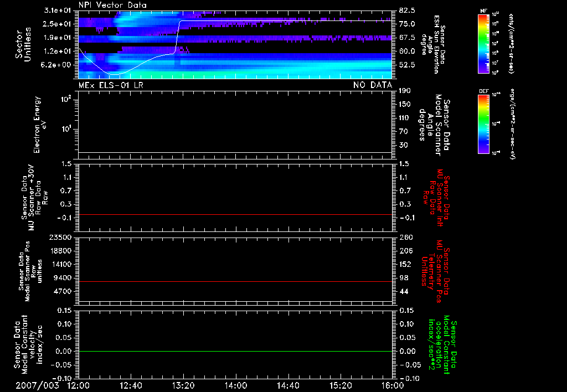Click the 18800 scanner position tick
Image resolution: width=567 pixels, height=392 pixels.
click(x=61, y=251)
